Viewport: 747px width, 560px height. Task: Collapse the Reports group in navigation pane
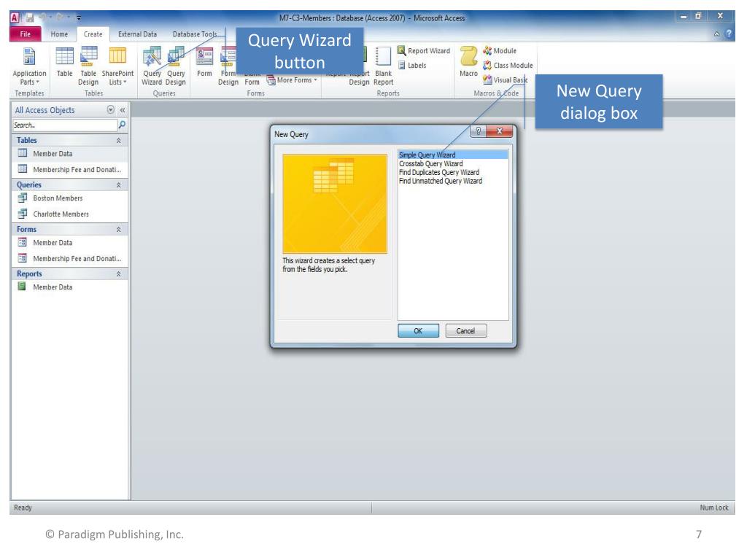pyautogui.click(x=119, y=274)
